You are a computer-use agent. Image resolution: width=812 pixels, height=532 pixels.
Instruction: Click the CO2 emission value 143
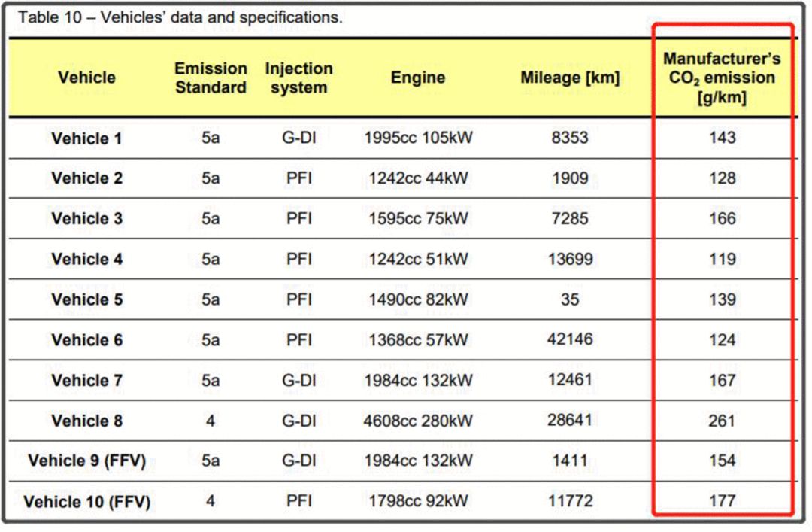coord(722,138)
